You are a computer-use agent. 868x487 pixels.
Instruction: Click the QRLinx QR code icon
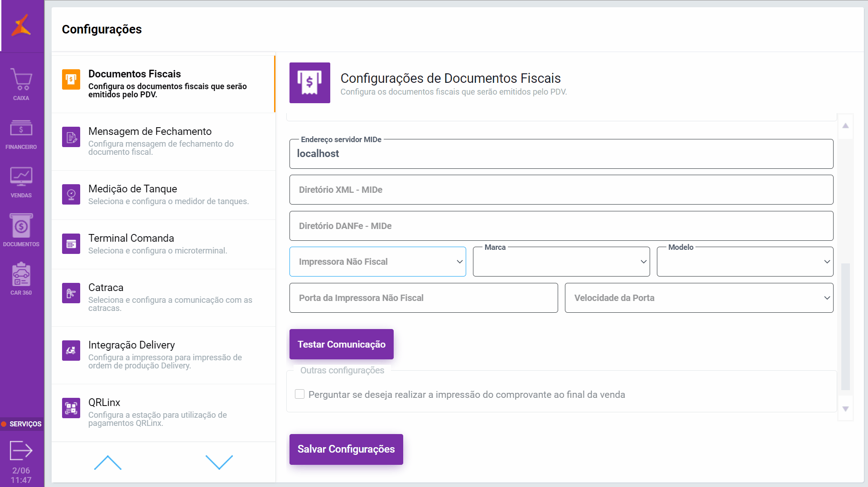pyautogui.click(x=71, y=408)
